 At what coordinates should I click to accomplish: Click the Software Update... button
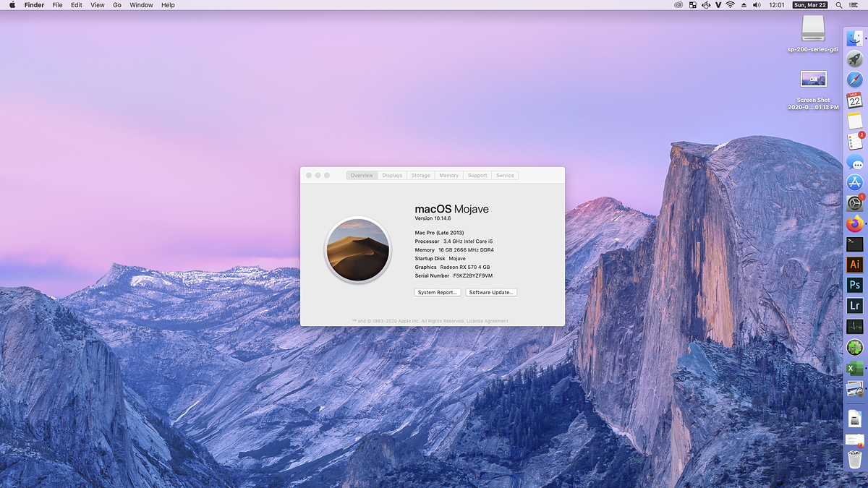click(x=491, y=293)
